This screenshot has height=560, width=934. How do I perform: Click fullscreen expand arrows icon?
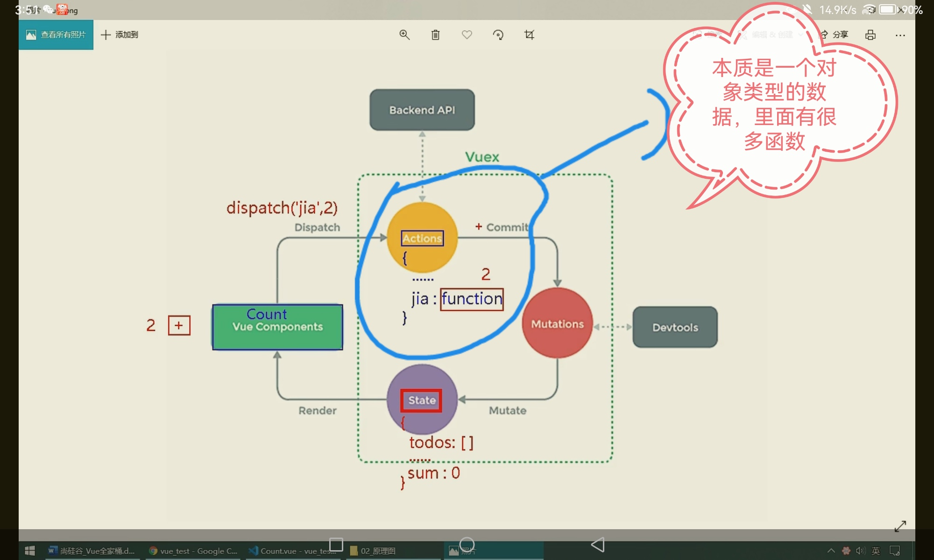(900, 526)
